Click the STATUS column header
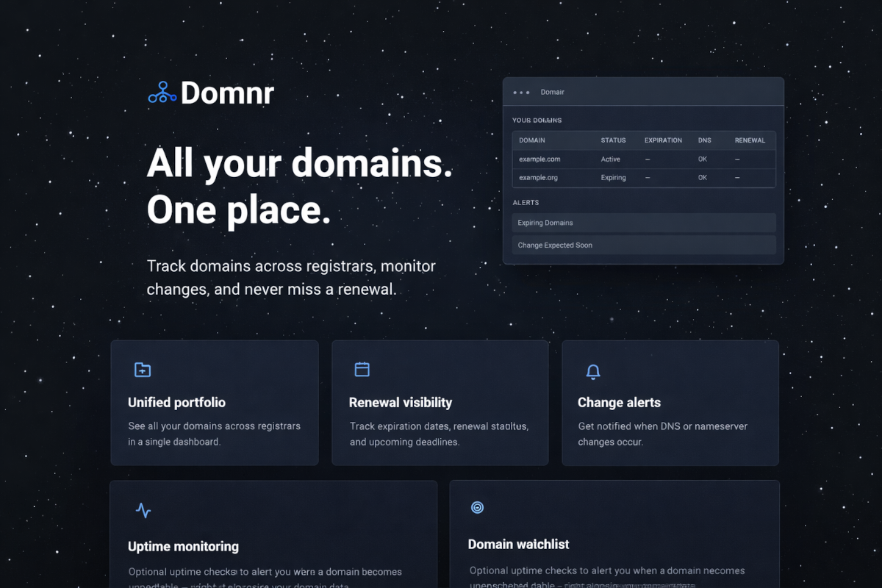 [614, 140]
